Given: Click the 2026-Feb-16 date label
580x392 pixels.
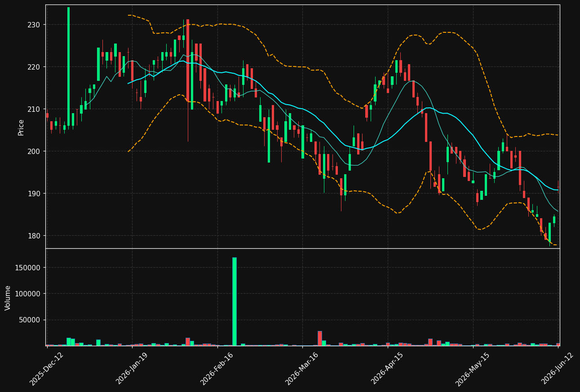Looking at the screenshot, I should coord(217,369).
